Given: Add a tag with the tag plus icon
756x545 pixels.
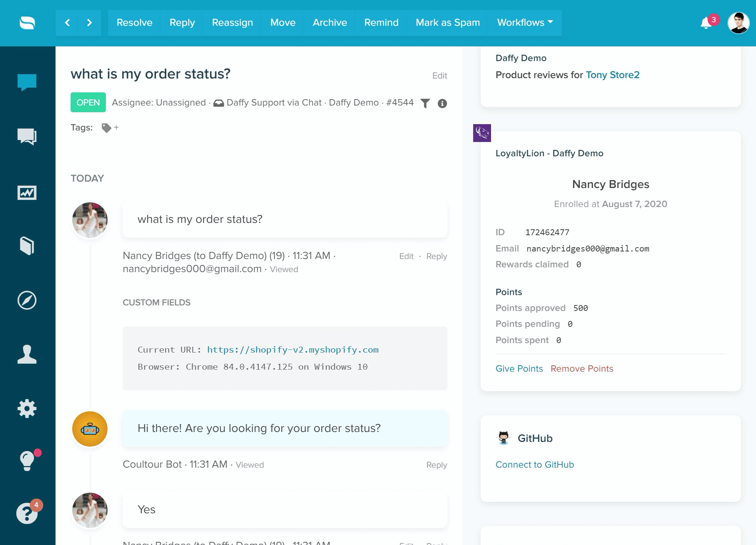Looking at the screenshot, I should point(110,128).
